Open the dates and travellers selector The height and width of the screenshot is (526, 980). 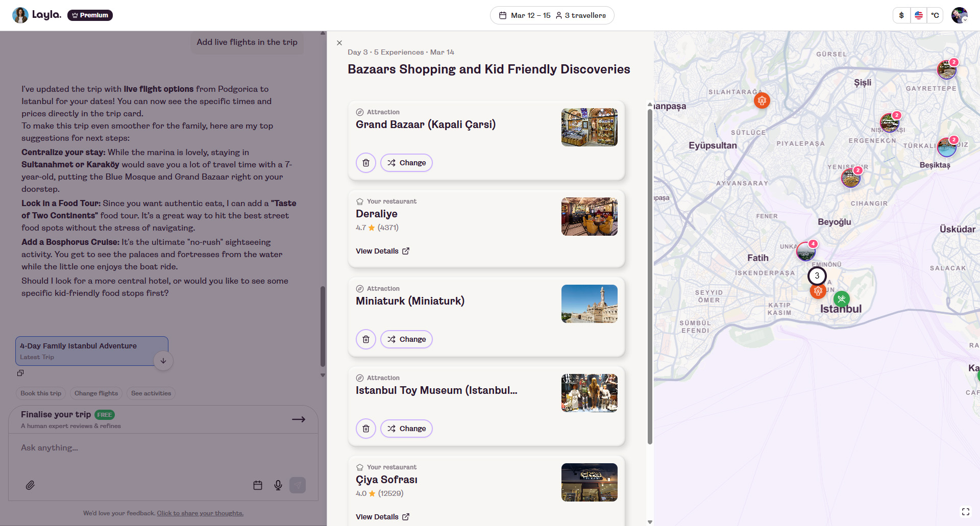[552, 15]
